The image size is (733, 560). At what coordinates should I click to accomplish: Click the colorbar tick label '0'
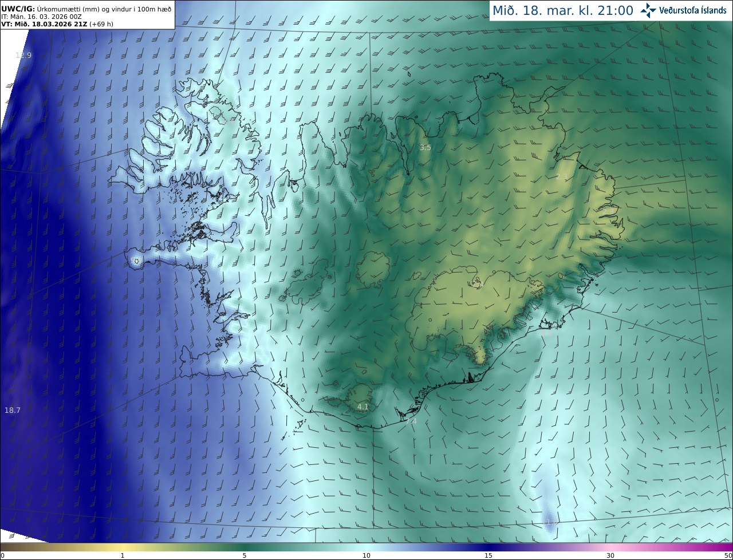click(2, 555)
